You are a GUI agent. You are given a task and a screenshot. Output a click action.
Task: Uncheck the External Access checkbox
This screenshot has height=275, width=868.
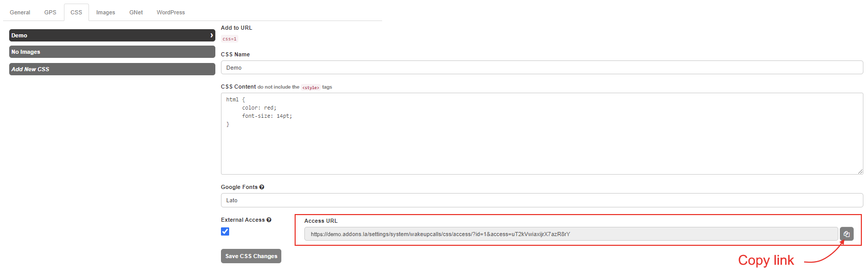225,231
